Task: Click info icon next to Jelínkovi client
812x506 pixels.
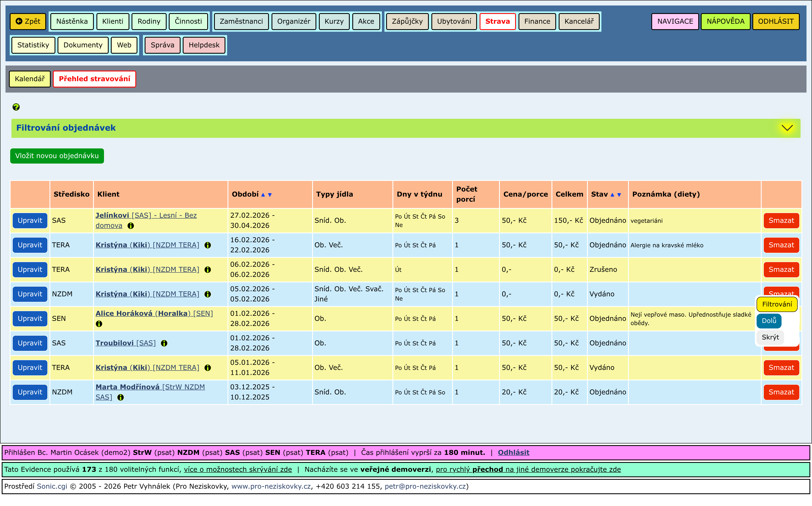Action: coord(131,226)
